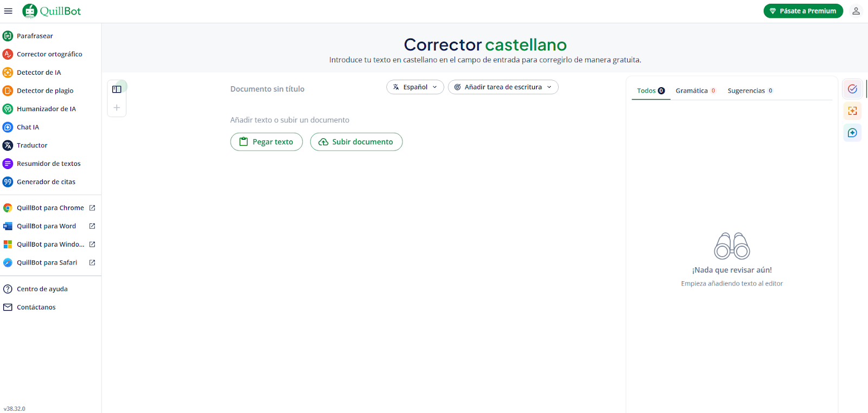Open the Parafrasear tool
The height and width of the screenshot is (413, 868).
point(35,36)
